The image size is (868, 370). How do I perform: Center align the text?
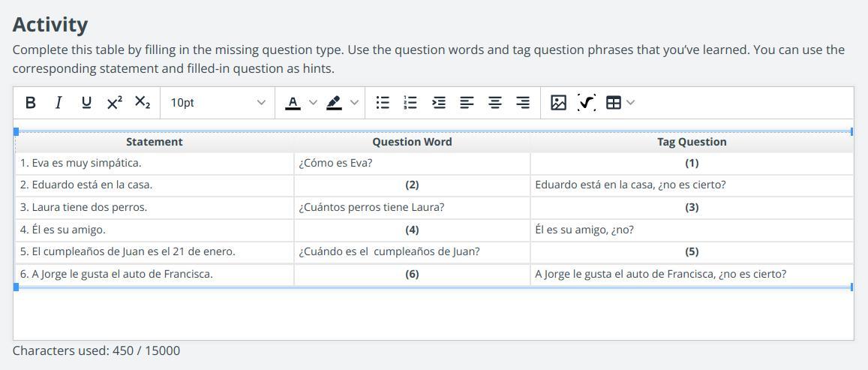click(x=495, y=103)
